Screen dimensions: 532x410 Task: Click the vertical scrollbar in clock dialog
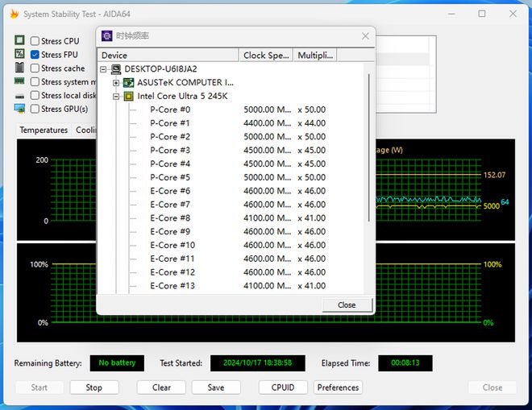369,148
